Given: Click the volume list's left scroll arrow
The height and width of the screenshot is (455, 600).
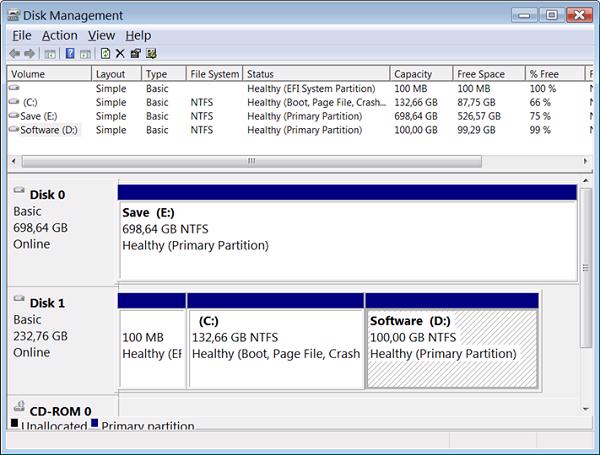Looking at the screenshot, I should [13, 160].
